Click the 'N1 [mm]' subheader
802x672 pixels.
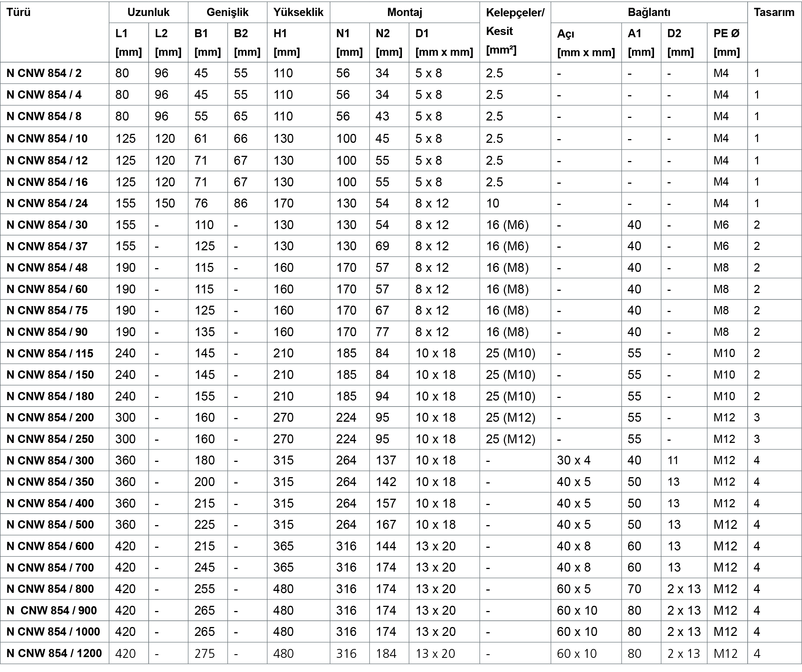click(350, 42)
